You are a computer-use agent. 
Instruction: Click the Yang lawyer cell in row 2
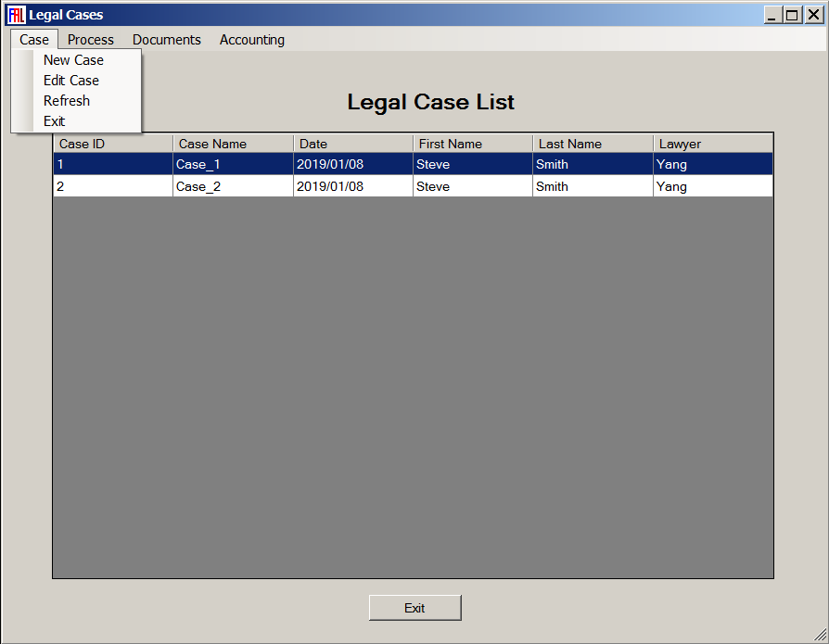(712, 186)
